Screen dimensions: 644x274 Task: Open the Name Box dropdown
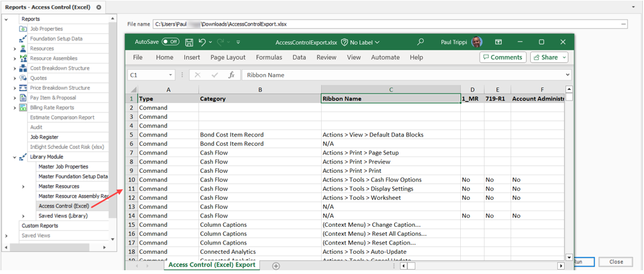171,75
